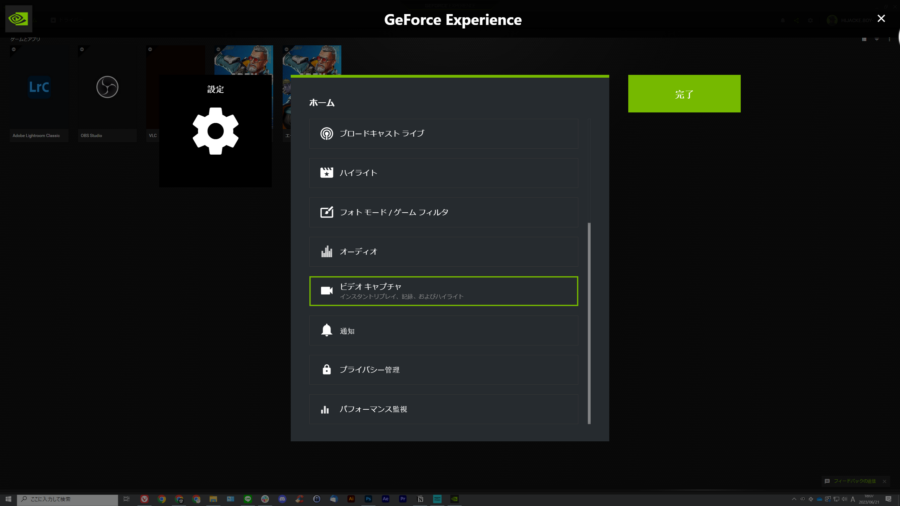Screen dimensions: 900x506
Task: Click the taskbar search box
Action: pos(67,499)
